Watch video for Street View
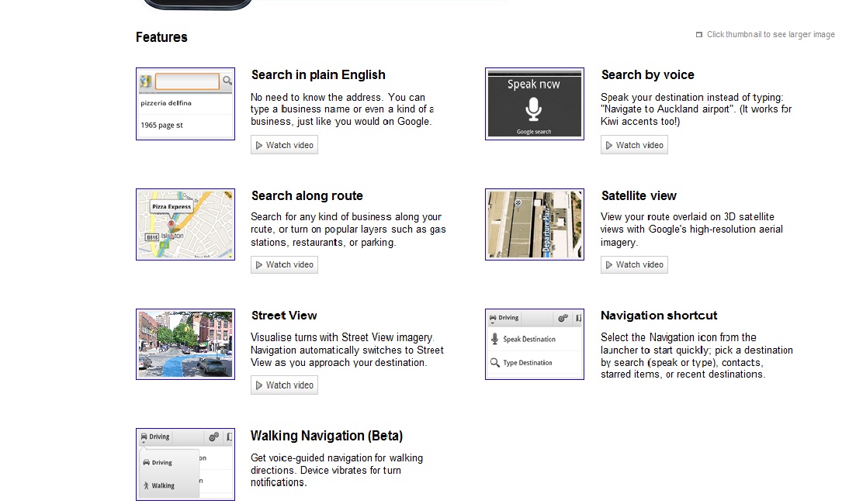The image size is (849, 504). [284, 385]
